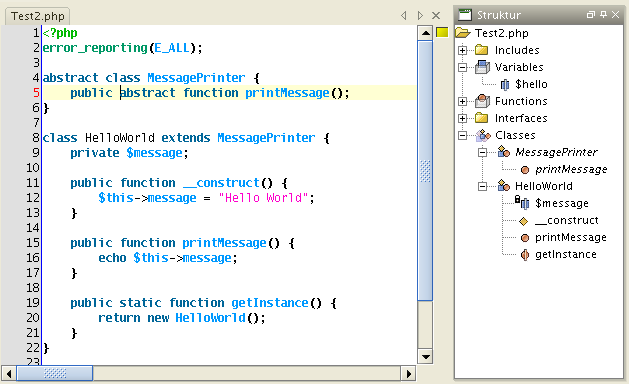629x384 pixels.
Task: Close the Test2.php editor tab with X
Action: pyautogui.click(x=436, y=15)
